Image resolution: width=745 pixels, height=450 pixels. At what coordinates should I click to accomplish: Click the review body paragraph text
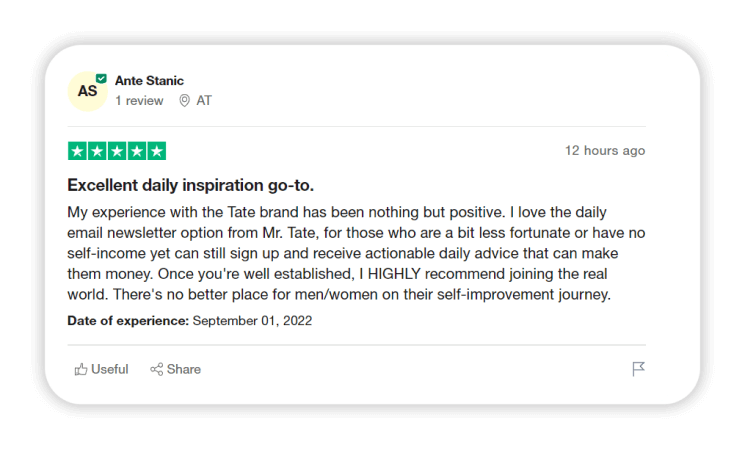tap(355, 254)
